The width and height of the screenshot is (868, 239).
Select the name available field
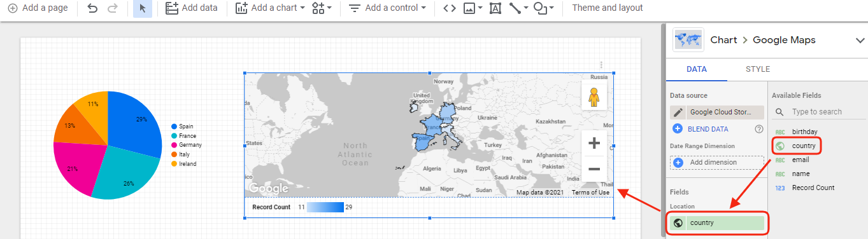(800, 174)
